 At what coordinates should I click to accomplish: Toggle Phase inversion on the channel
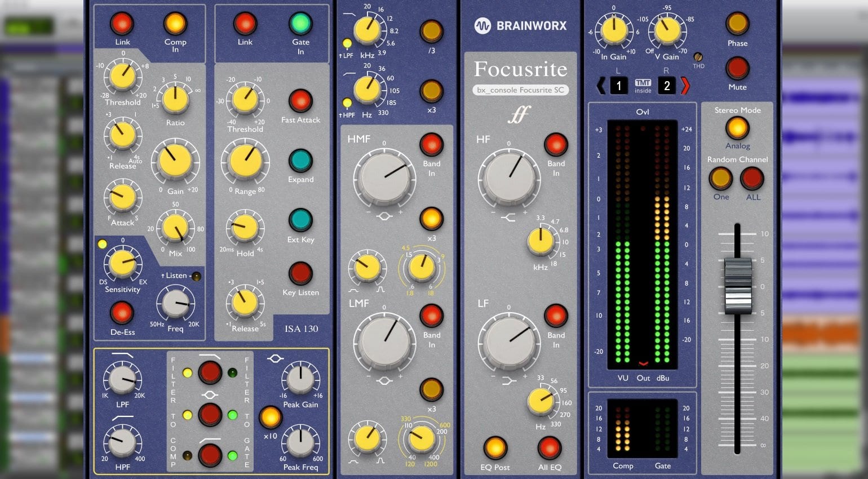point(737,24)
